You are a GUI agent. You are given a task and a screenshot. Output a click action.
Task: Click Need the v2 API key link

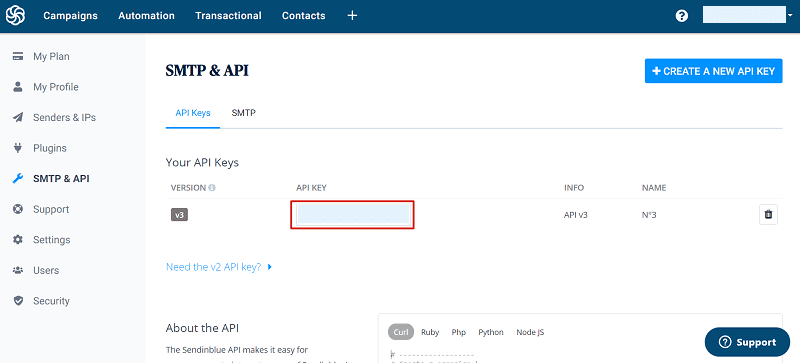tap(214, 267)
